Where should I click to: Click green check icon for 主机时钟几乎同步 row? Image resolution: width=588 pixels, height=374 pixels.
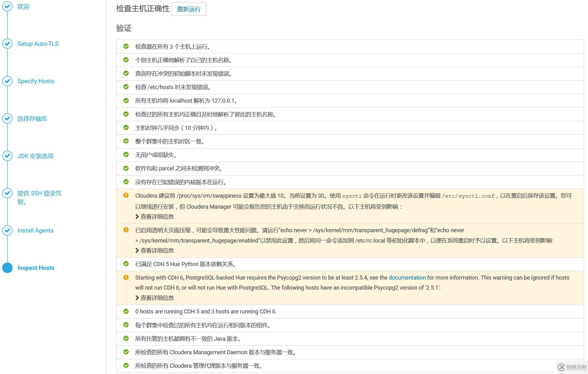[126, 127]
